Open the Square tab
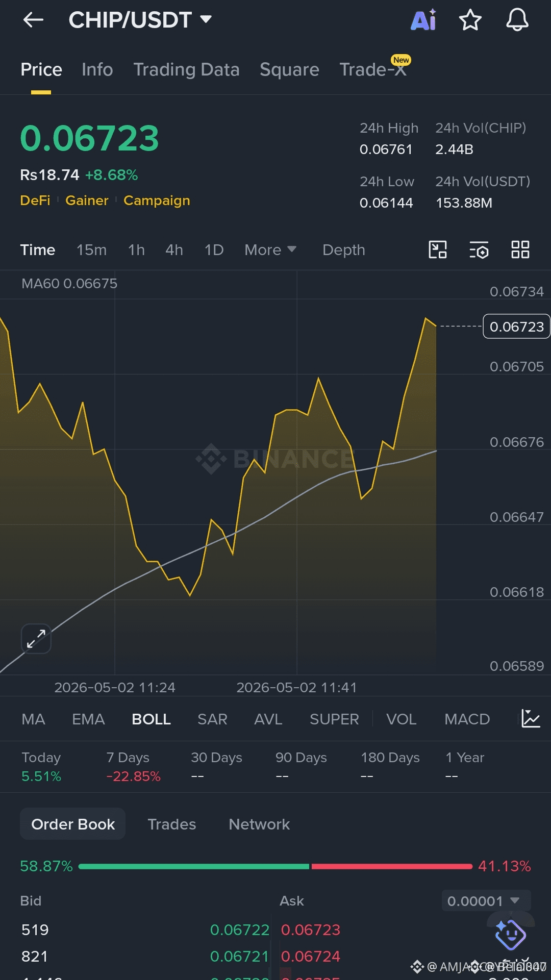This screenshot has height=980, width=551. [289, 69]
